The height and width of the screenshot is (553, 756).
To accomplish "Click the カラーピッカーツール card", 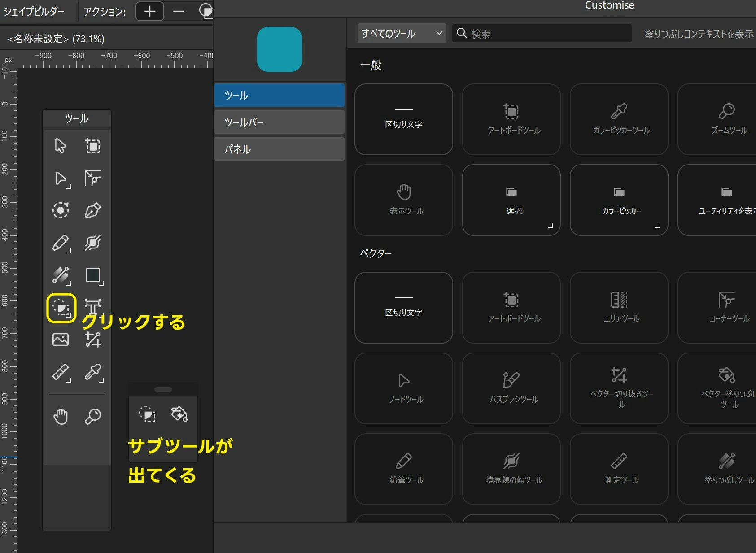I will tap(619, 119).
